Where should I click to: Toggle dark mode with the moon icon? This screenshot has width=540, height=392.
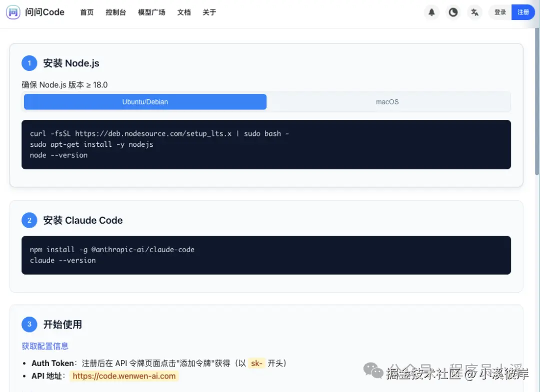tap(452, 12)
